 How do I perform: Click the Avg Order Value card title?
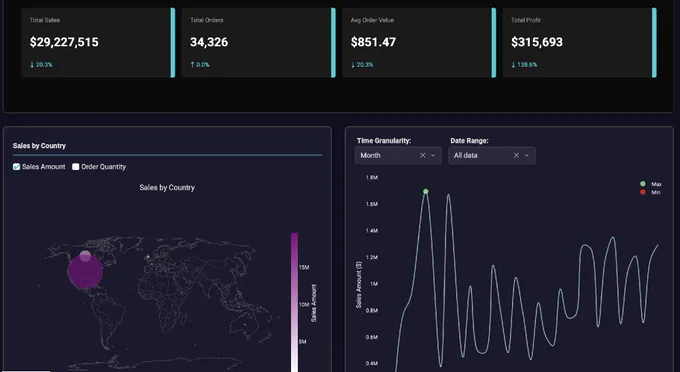click(x=372, y=20)
